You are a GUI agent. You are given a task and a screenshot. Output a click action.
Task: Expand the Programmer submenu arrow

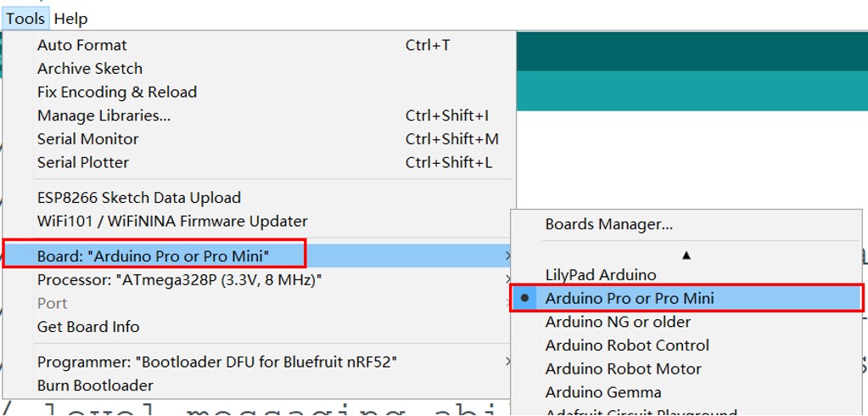pyautogui.click(x=507, y=362)
